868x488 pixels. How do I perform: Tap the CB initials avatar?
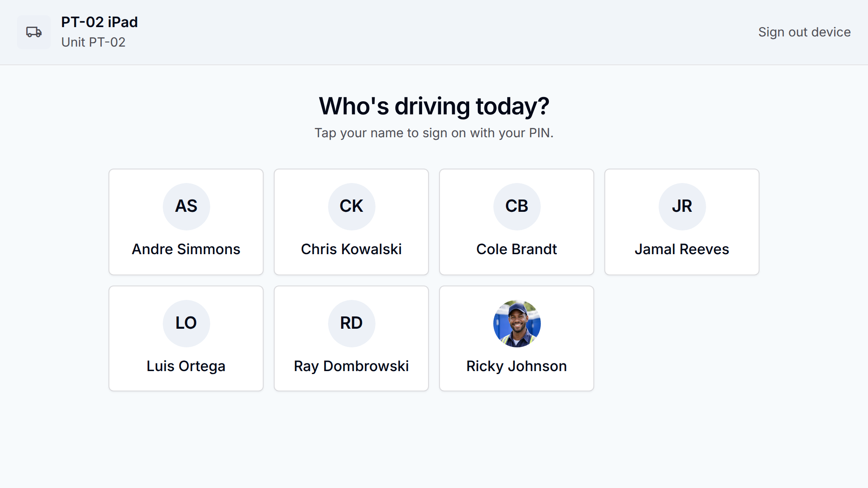[517, 206]
